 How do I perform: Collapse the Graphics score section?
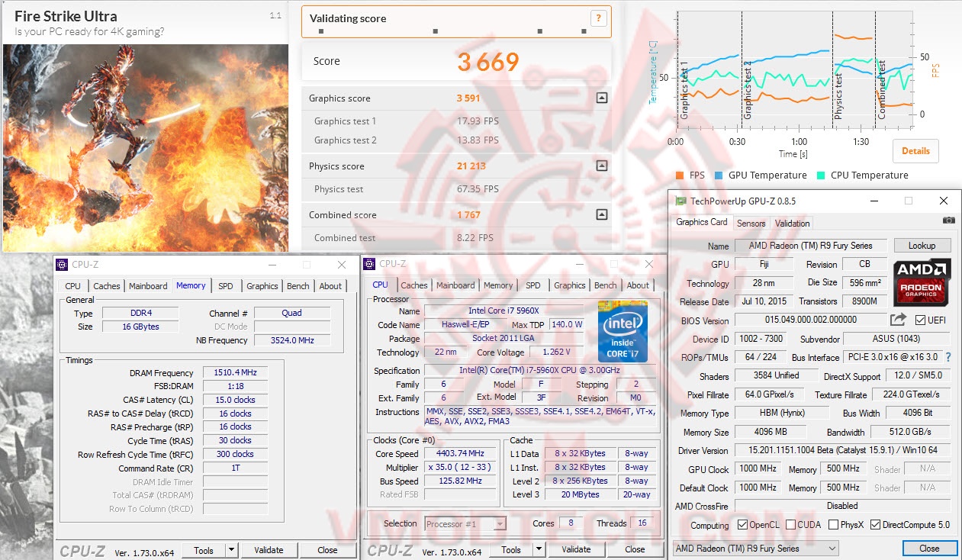(x=601, y=98)
